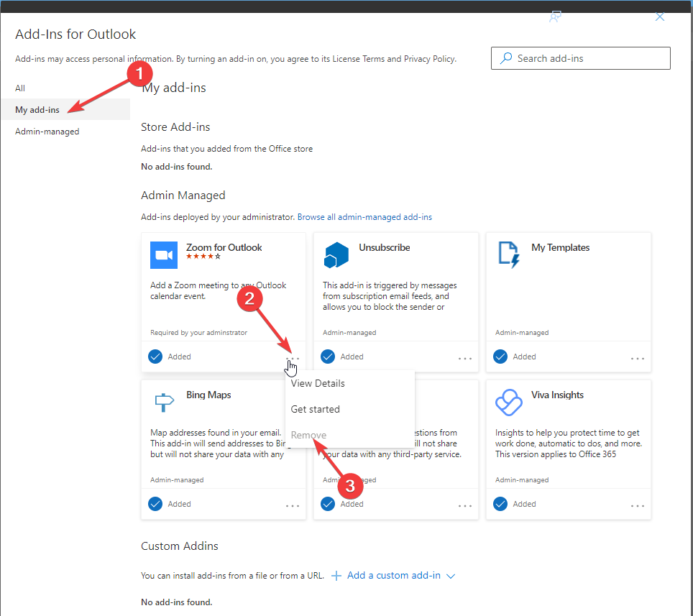Switch to the All category

[x=20, y=88]
